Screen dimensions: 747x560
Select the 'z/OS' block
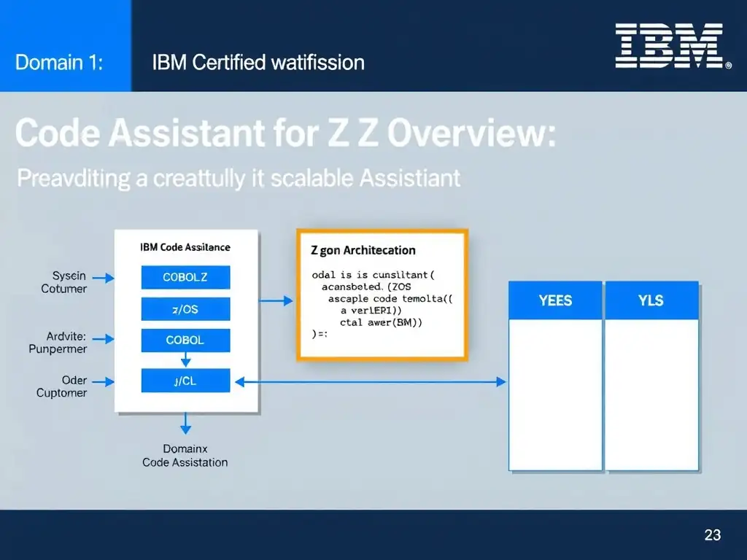(x=185, y=309)
